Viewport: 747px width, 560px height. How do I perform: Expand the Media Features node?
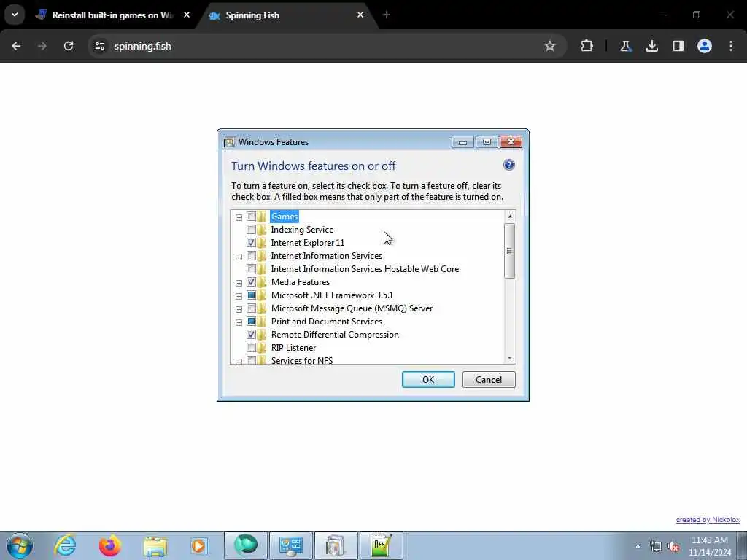pos(239,283)
